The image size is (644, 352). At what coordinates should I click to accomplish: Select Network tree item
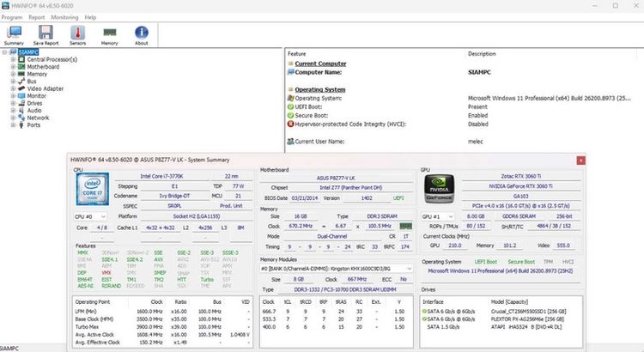coord(38,118)
